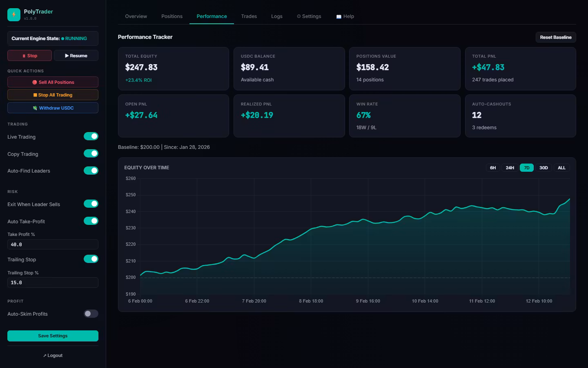
Task: Select the 30D chart time range
Action: [543, 168]
